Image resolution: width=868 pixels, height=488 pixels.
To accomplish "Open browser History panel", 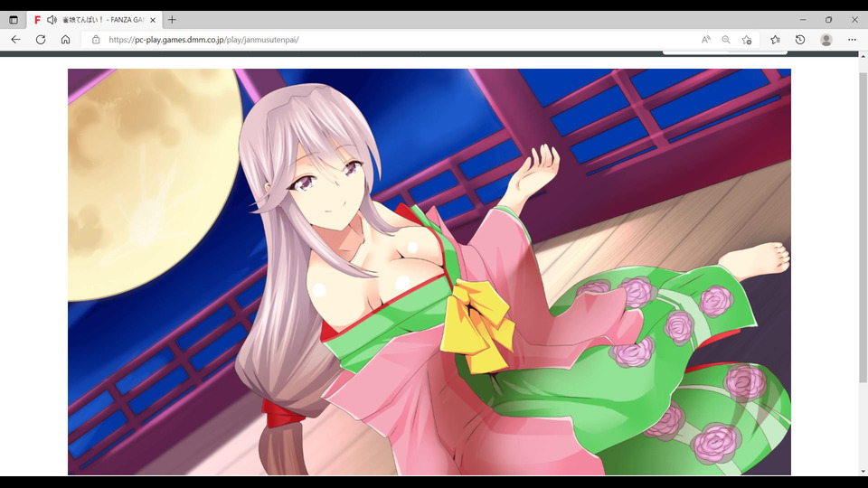I will pyautogui.click(x=800, y=40).
